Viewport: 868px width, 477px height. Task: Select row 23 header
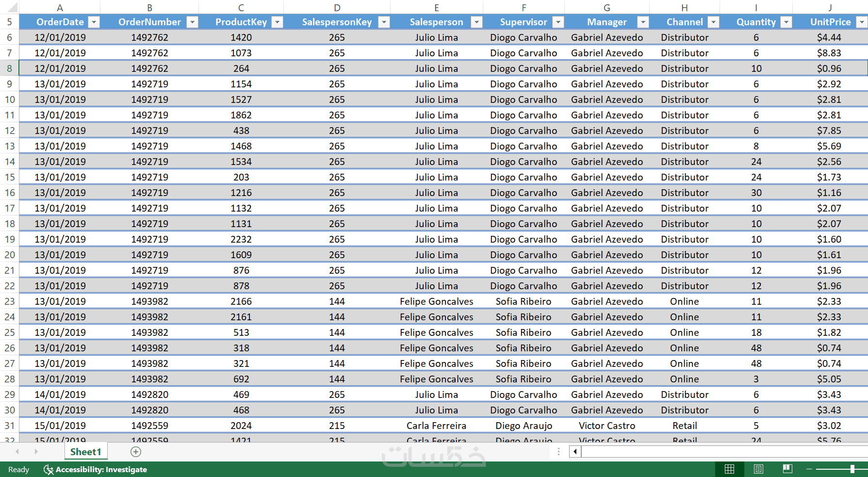tap(9, 301)
